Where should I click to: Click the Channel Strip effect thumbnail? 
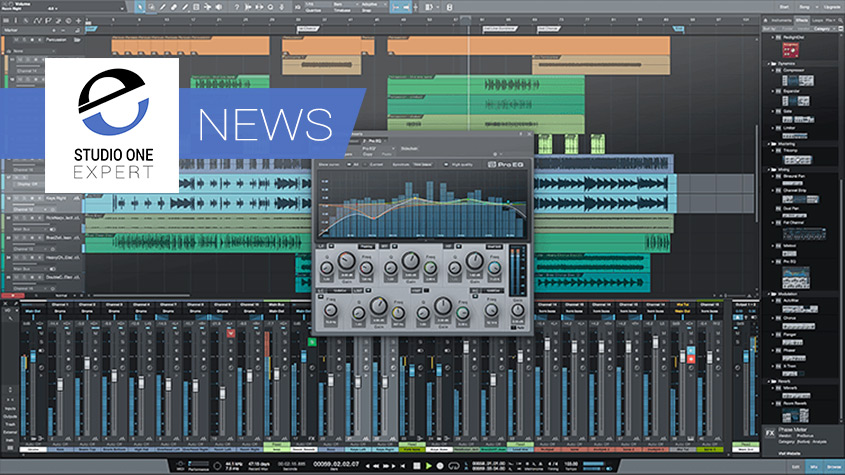(x=800, y=199)
